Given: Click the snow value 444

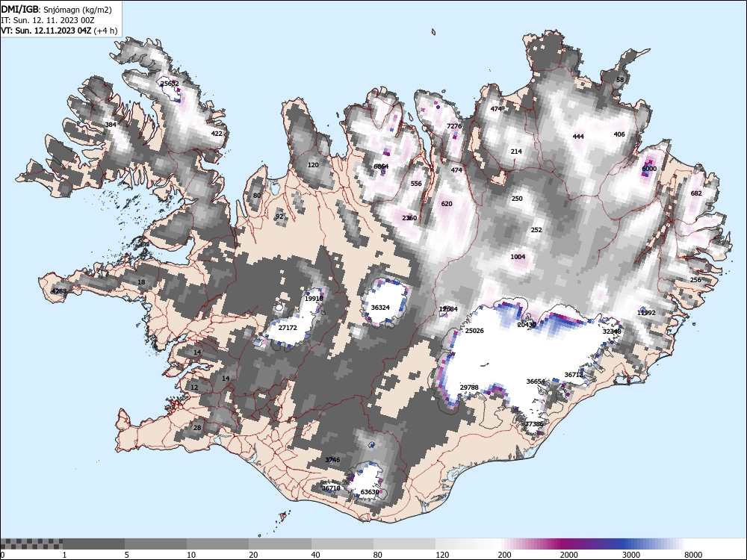Looking at the screenshot, I should 578,137.
